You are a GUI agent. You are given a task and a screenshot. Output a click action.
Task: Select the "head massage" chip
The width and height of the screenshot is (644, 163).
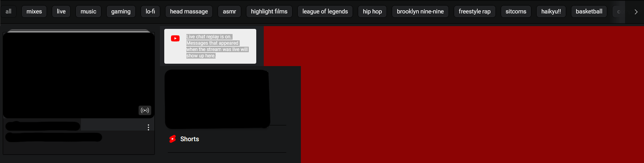pyautogui.click(x=189, y=11)
